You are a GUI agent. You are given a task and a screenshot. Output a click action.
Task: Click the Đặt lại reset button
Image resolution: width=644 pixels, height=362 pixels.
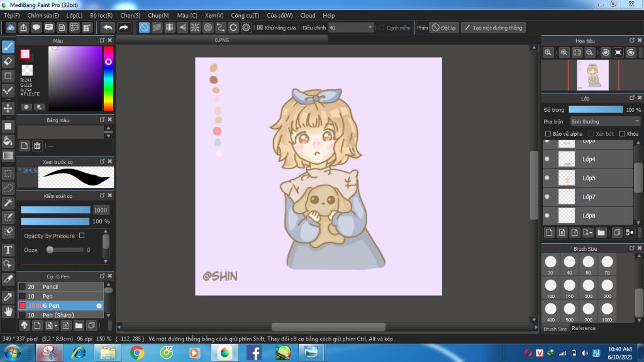[444, 28]
